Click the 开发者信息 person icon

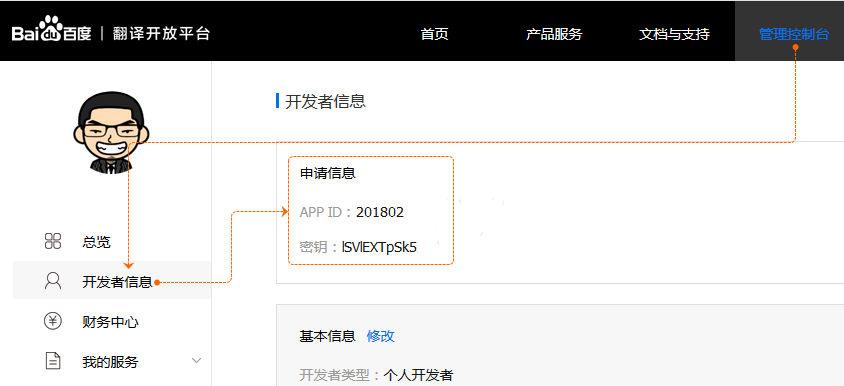[x=53, y=281]
